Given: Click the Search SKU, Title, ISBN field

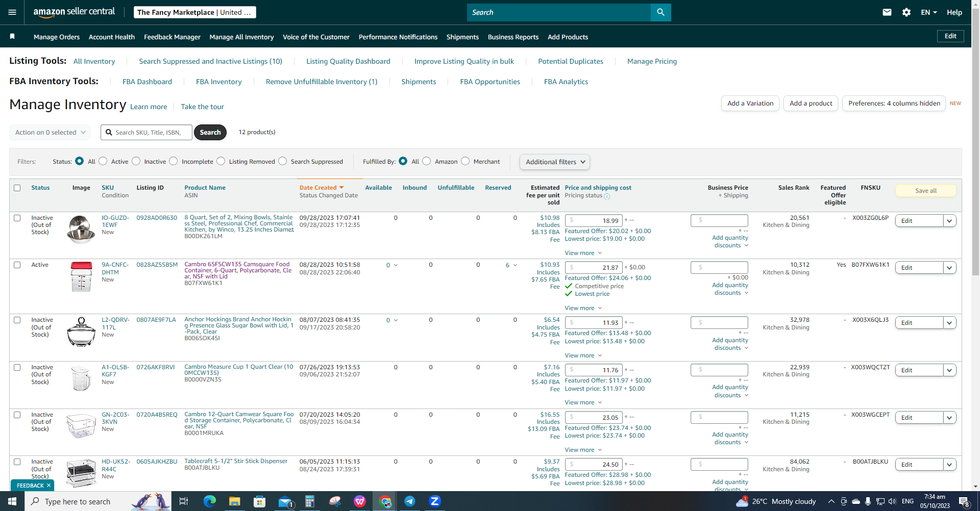Looking at the screenshot, I should pyautogui.click(x=146, y=132).
